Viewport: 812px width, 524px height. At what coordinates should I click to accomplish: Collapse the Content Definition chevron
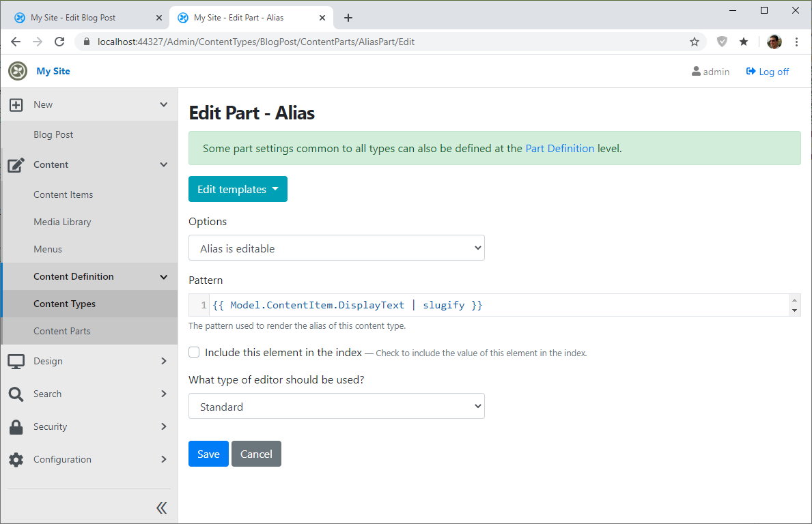164,277
